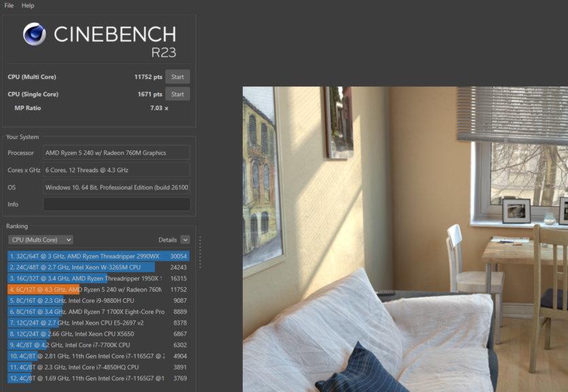568x392 pixels.
Task: Open the Help menu
Action: (28, 5)
